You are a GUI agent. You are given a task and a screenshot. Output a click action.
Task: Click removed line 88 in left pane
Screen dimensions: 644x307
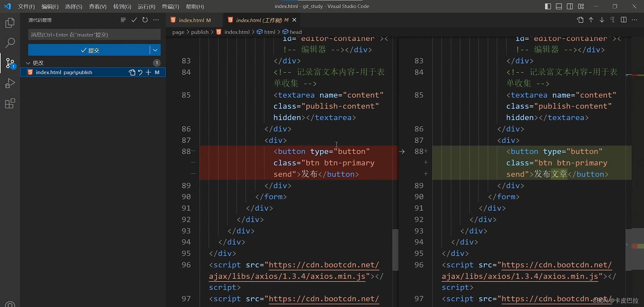(x=299, y=163)
